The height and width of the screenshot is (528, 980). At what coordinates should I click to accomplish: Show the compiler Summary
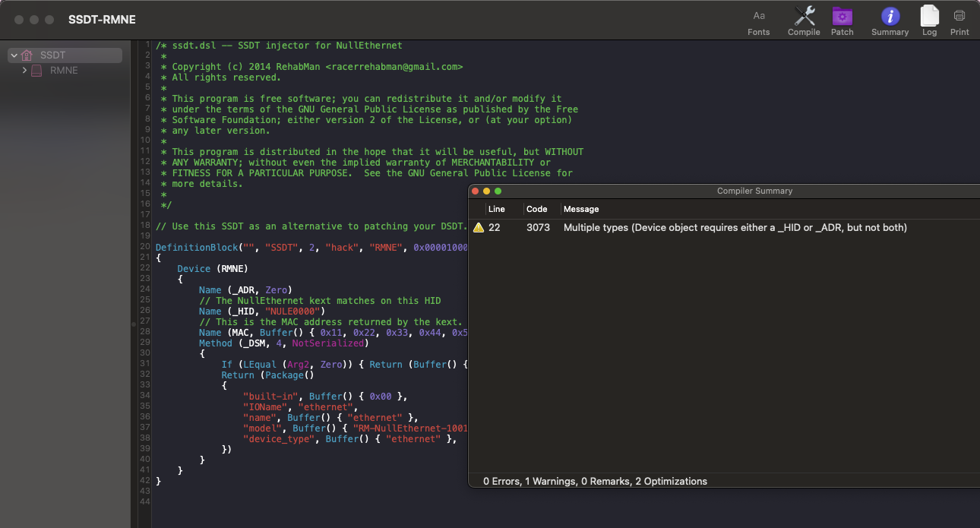(890, 21)
